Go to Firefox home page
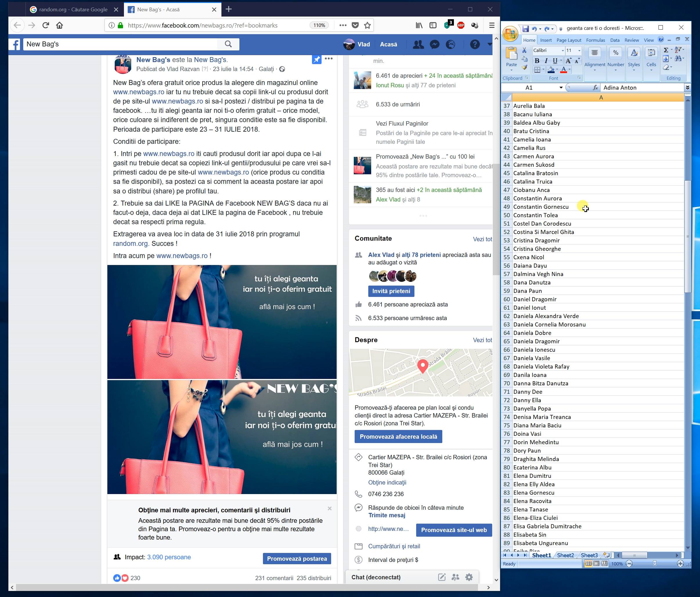This screenshot has height=597, width=700. [59, 25]
